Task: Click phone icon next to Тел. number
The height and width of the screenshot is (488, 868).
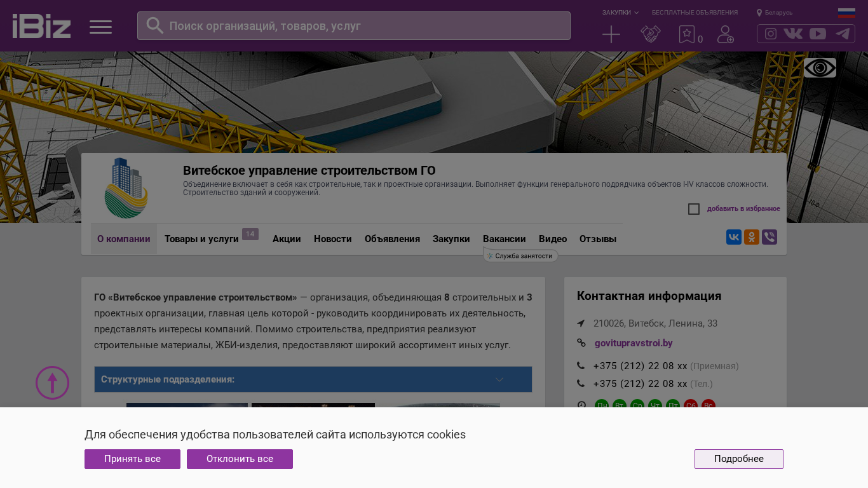Action: [x=581, y=384]
